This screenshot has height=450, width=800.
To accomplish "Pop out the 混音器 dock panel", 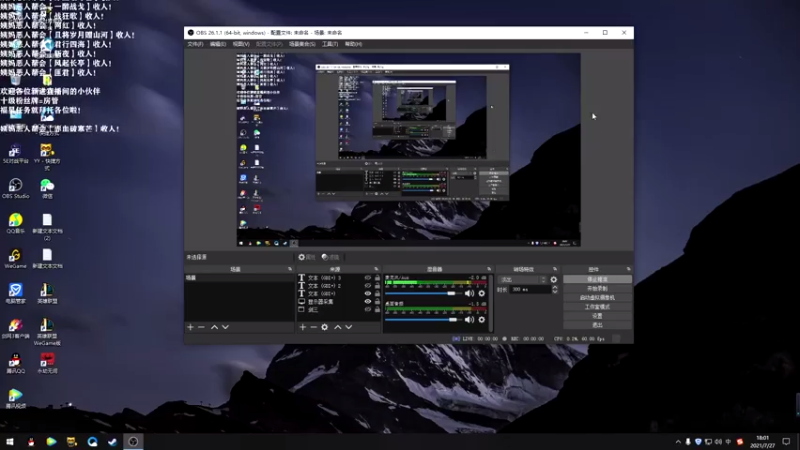I will click(x=489, y=269).
